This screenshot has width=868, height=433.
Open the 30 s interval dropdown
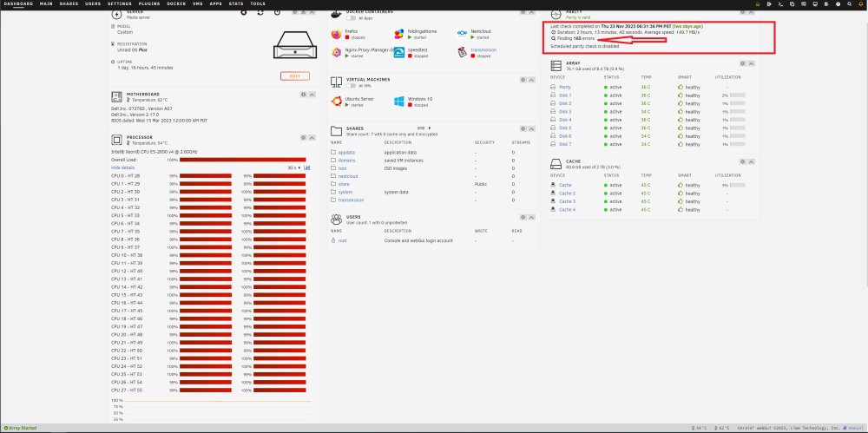(294, 167)
